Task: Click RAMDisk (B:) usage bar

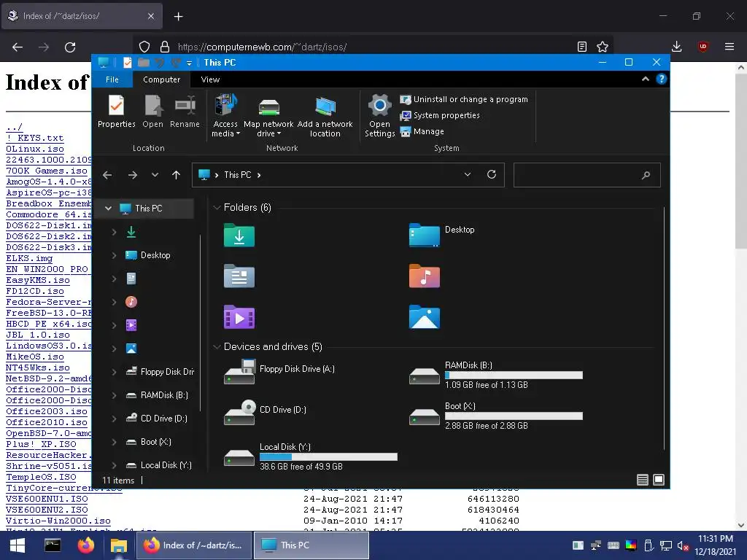Action: point(514,376)
